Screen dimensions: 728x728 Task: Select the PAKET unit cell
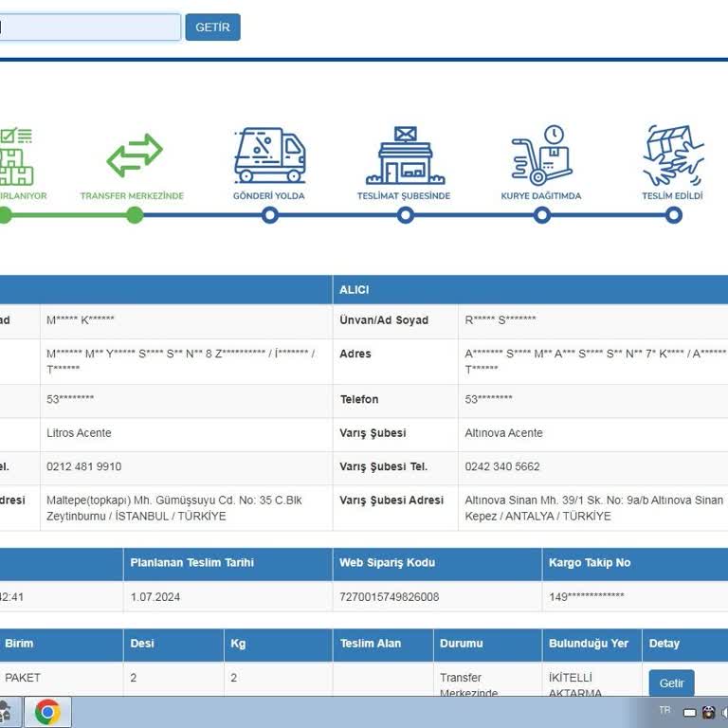[23, 678]
